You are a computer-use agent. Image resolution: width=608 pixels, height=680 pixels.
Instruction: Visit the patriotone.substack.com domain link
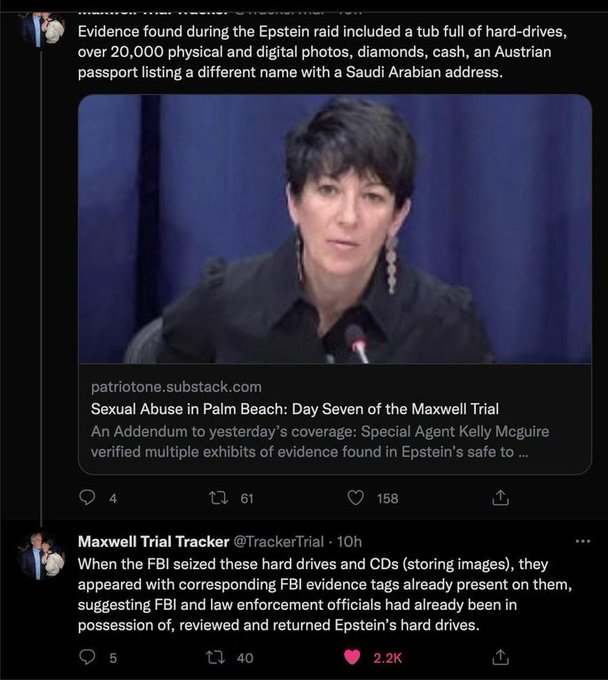(176, 386)
